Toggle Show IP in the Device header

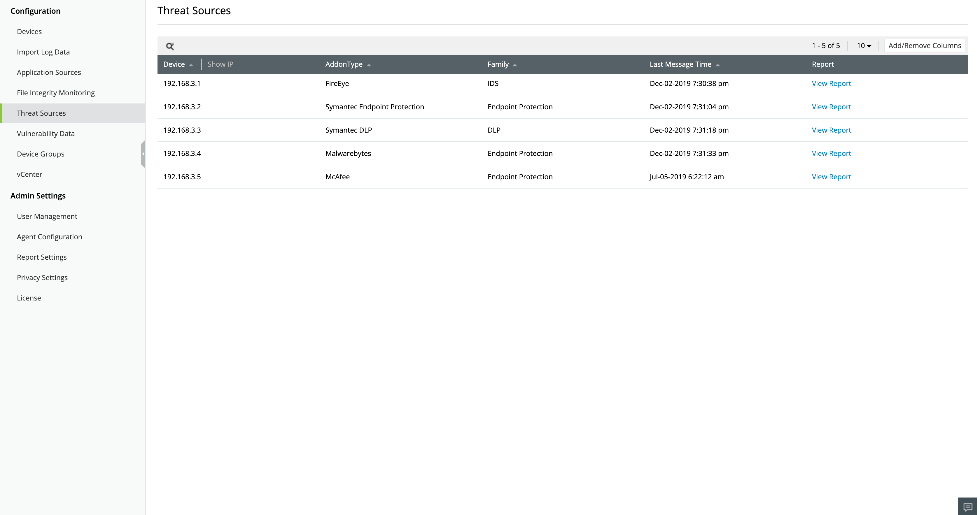220,64
